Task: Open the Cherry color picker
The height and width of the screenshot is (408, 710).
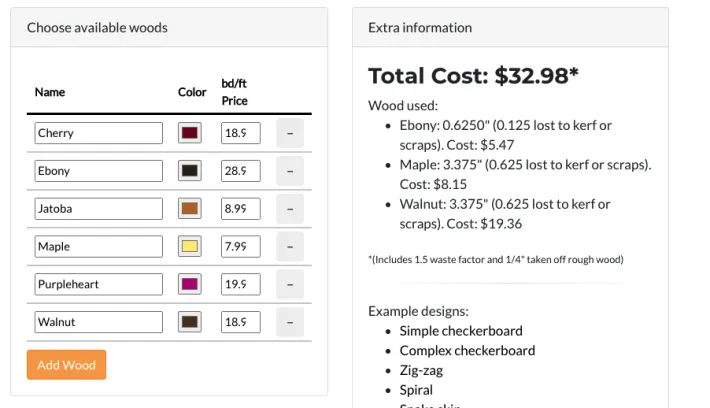Action: click(190, 133)
